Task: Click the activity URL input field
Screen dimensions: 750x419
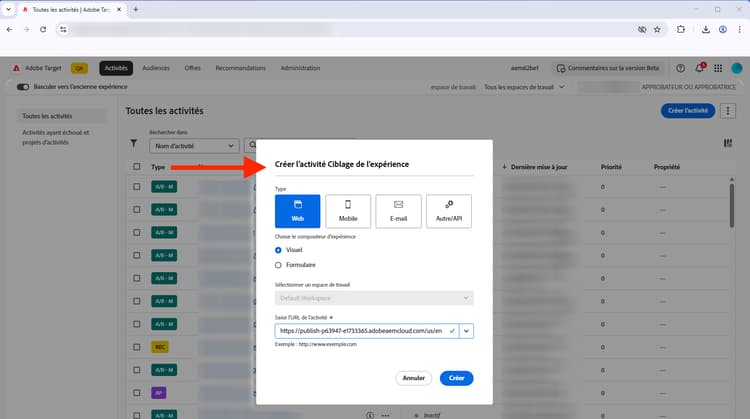Action: click(366, 331)
